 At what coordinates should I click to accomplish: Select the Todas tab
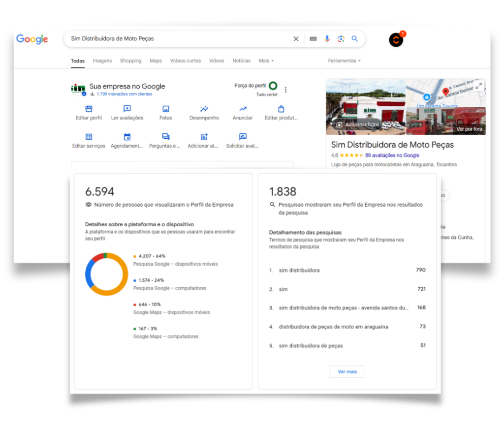point(78,61)
